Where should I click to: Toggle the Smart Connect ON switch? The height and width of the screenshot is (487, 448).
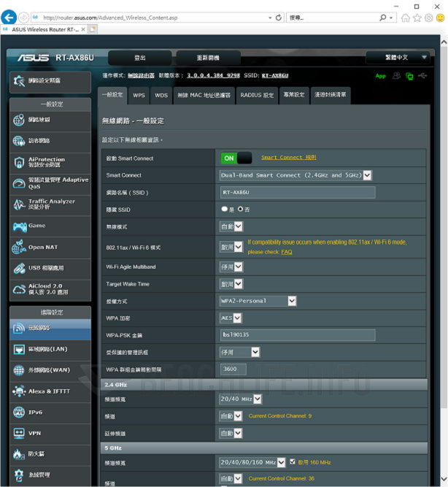click(236, 158)
